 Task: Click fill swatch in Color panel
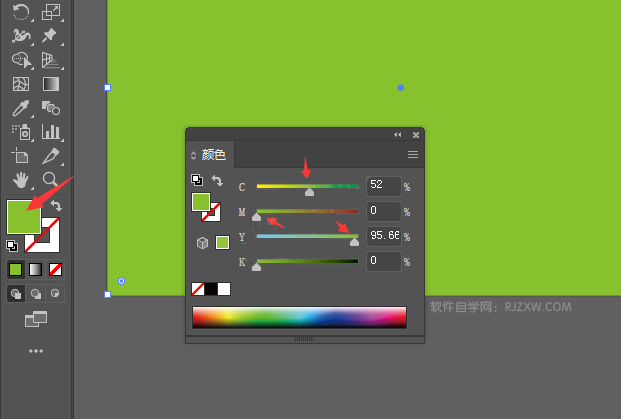click(201, 202)
